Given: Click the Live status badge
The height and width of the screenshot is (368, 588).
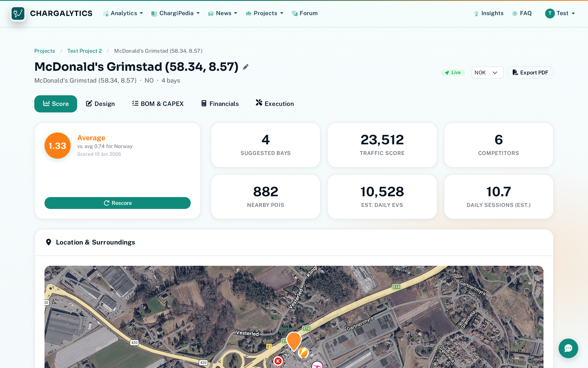Looking at the screenshot, I should coord(453,73).
